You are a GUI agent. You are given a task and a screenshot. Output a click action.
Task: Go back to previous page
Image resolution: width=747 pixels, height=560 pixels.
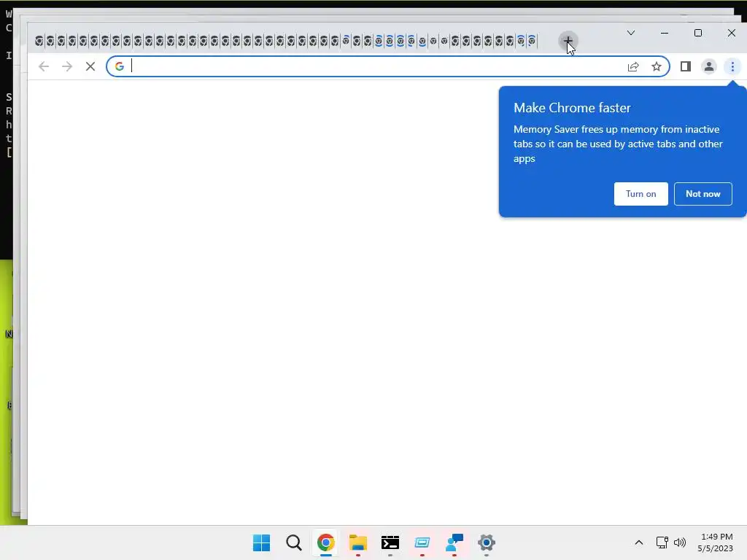44,66
